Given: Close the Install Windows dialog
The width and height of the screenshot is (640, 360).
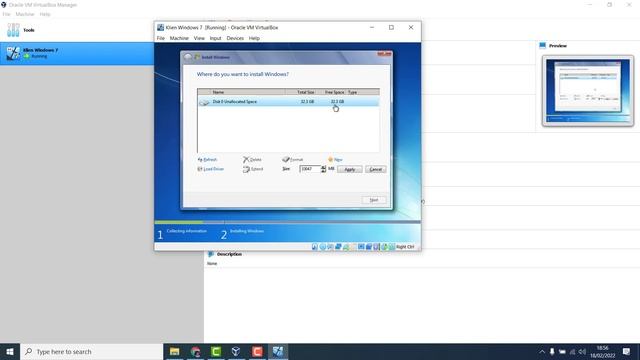Looking at the screenshot, I should point(384,54).
